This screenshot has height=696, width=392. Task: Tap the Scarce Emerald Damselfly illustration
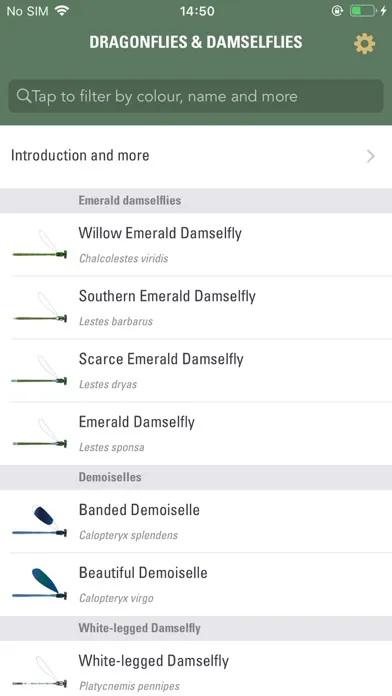pos(40,371)
